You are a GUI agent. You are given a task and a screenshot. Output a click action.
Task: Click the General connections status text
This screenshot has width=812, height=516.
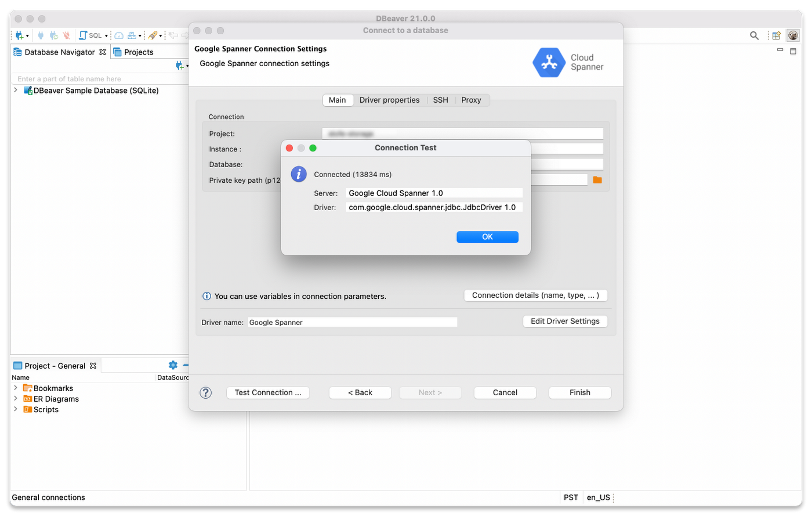(x=48, y=497)
